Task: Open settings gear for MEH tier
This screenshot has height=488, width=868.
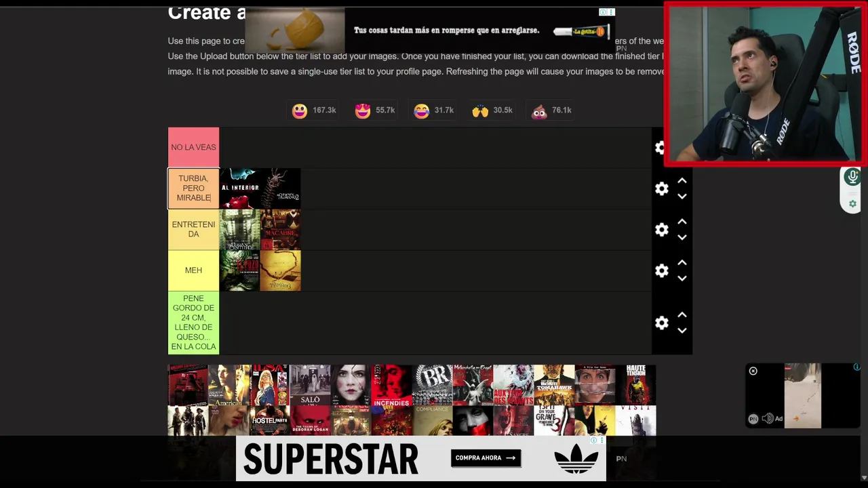Action: (x=662, y=271)
